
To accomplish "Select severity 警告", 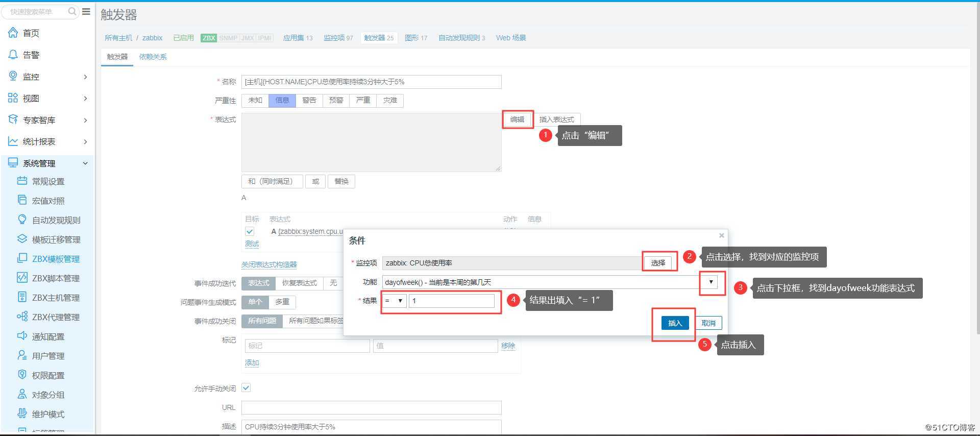I will coord(309,100).
